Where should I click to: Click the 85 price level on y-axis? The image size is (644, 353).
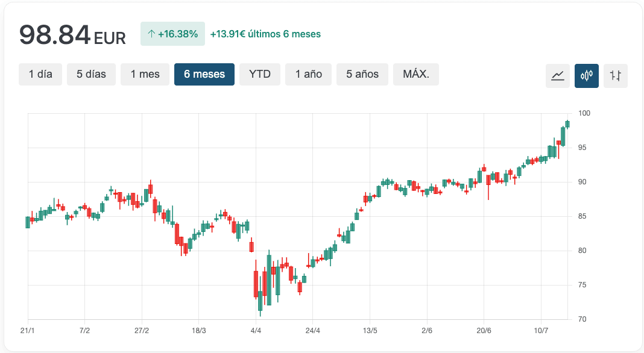[x=583, y=216]
